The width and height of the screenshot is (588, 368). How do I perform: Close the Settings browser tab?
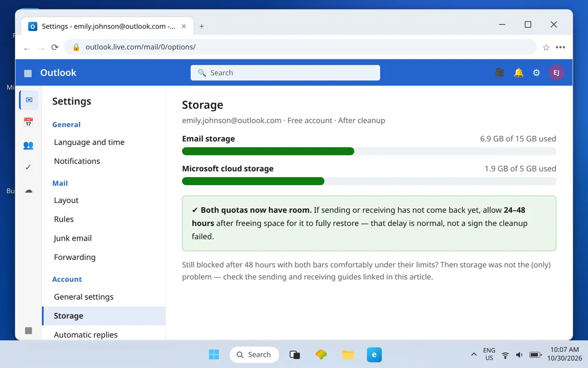point(184,26)
